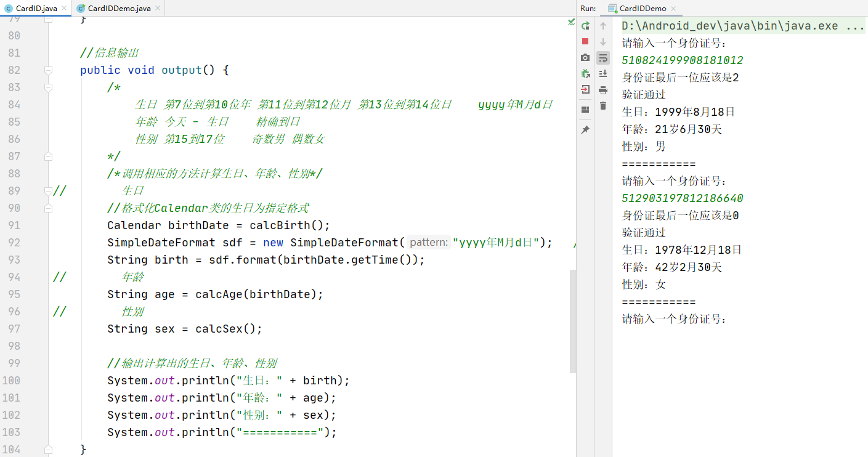
Task: Rerun the CardIDDemo program
Action: click(x=585, y=26)
